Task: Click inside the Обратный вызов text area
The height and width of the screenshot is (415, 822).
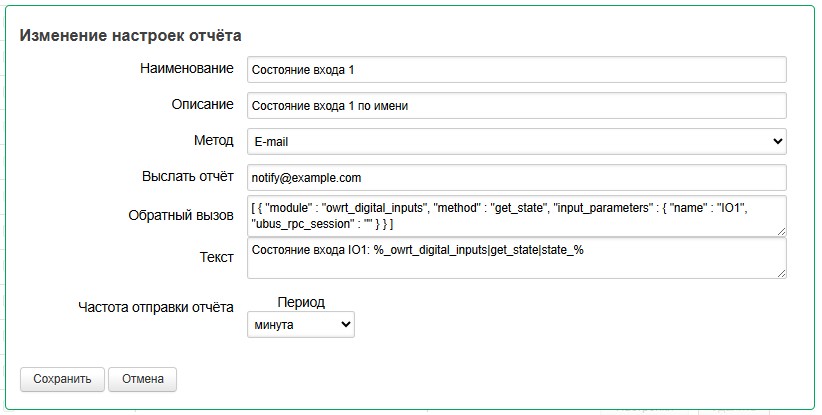Action: tap(516, 216)
